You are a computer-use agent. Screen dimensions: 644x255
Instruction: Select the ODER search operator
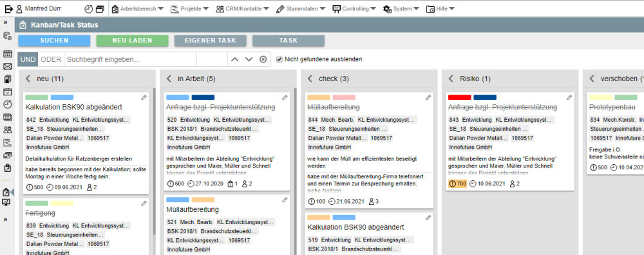click(x=51, y=59)
